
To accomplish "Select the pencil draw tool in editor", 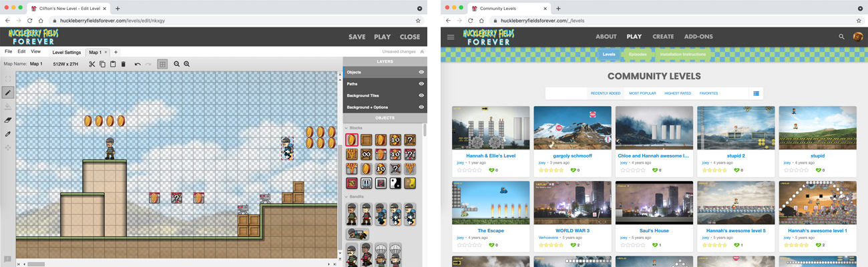I will click(8, 93).
